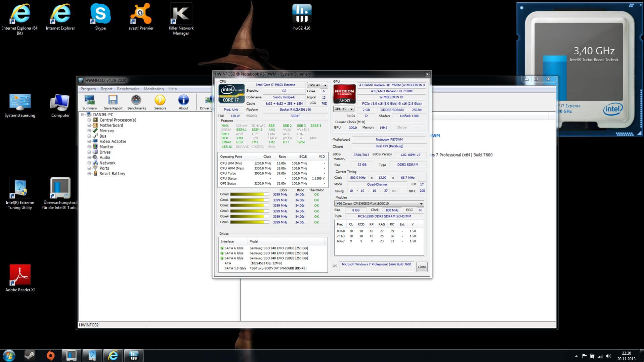This screenshot has height=362, width=644.
Task: Open the Corsair memory module dropdown
Action: coord(379,203)
